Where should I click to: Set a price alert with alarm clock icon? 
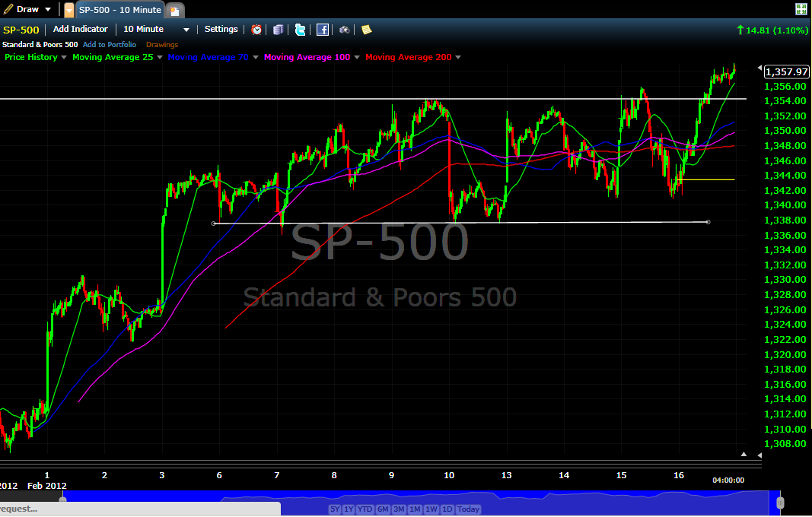256,30
